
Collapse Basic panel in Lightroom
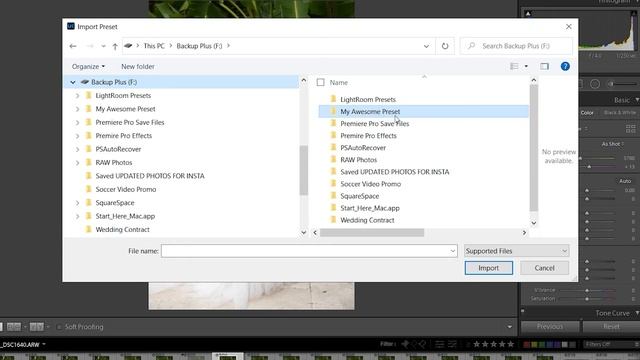(x=637, y=100)
